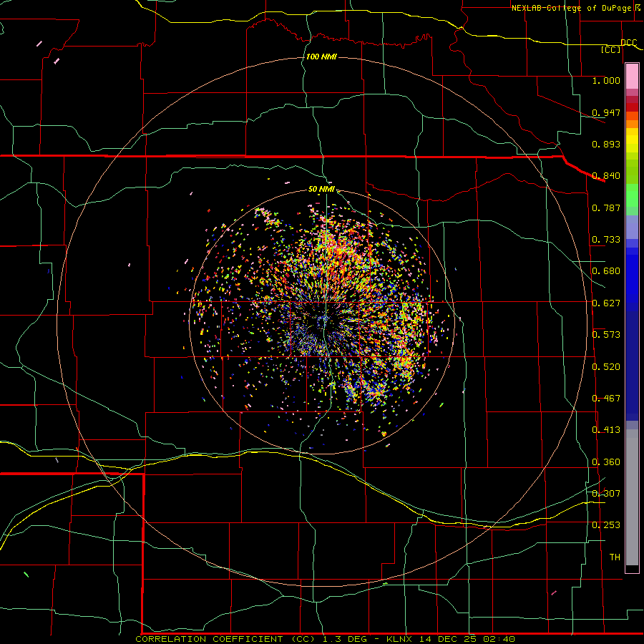Click the DCC label above the color scale
This screenshot has height=644, width=644.
[x=628, y=43]
